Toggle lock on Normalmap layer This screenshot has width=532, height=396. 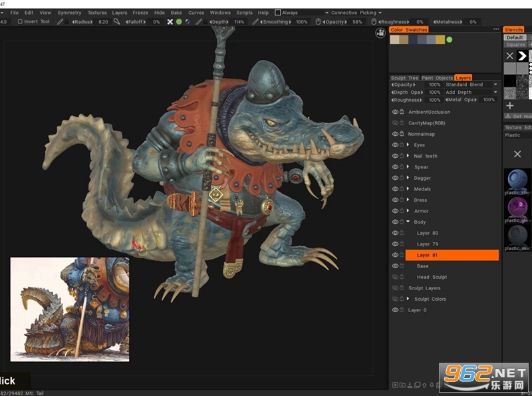pyautogui.click(x=402, y=134)
